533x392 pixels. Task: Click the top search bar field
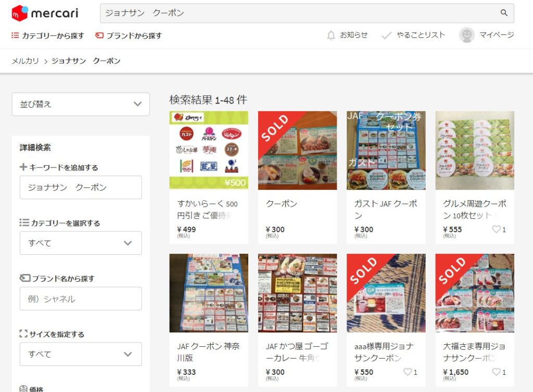(x=307, y=13)
